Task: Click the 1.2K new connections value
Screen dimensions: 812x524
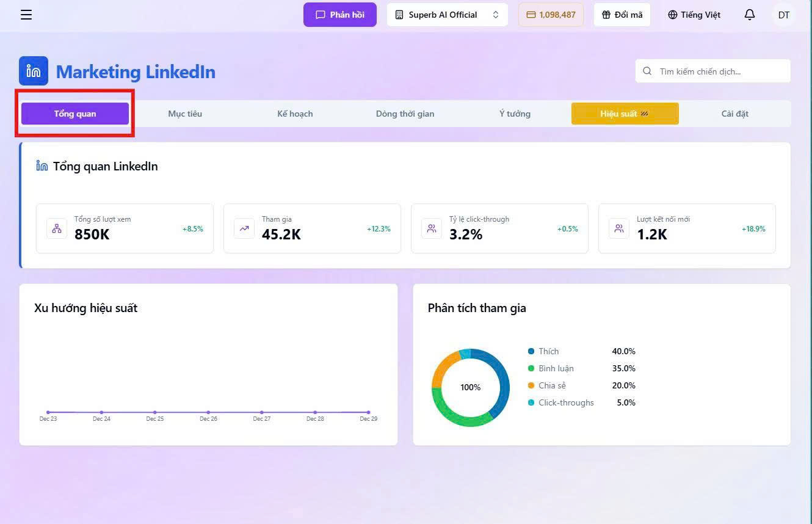Action: pos(652,235)
